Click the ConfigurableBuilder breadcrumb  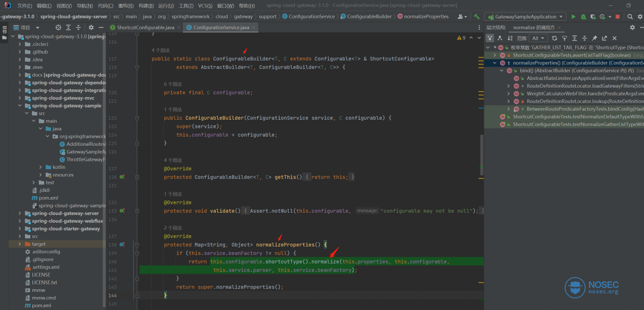pos(366,16)
